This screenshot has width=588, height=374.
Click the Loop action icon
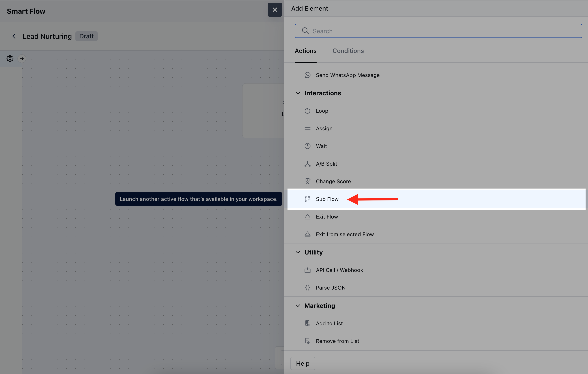tap(307, 111)
